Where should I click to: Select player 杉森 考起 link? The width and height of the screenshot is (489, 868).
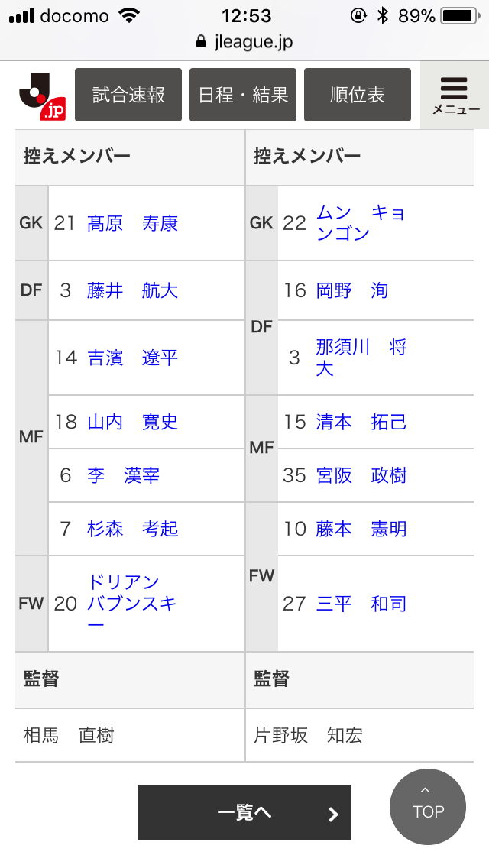pos(133,529)
